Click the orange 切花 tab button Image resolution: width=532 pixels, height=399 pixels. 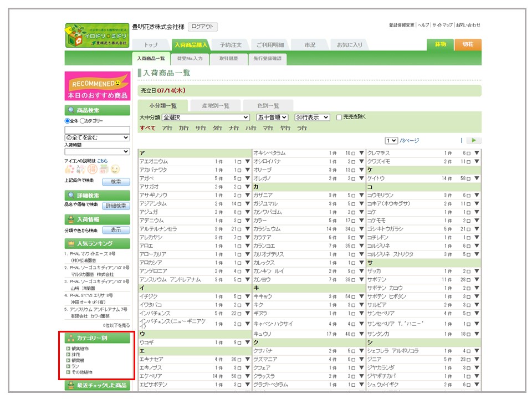(x=468, y=45)
